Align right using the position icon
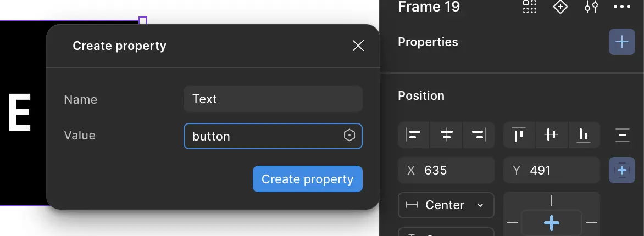The image size is (644, 236). 479,134
